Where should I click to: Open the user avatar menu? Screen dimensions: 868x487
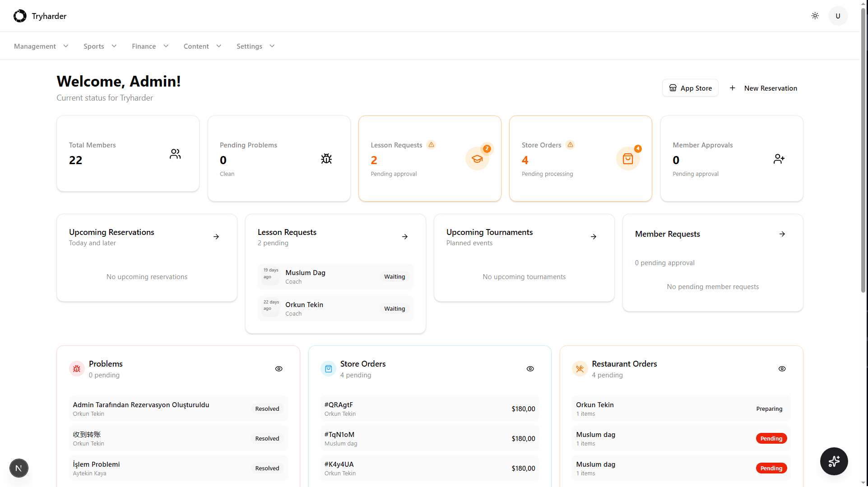point(838,16)
